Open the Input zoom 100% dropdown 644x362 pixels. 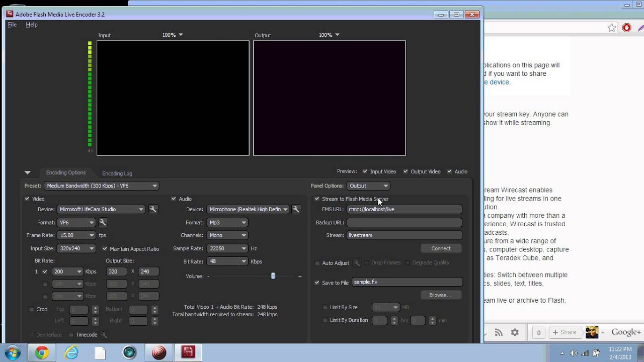tap(173, 35)
